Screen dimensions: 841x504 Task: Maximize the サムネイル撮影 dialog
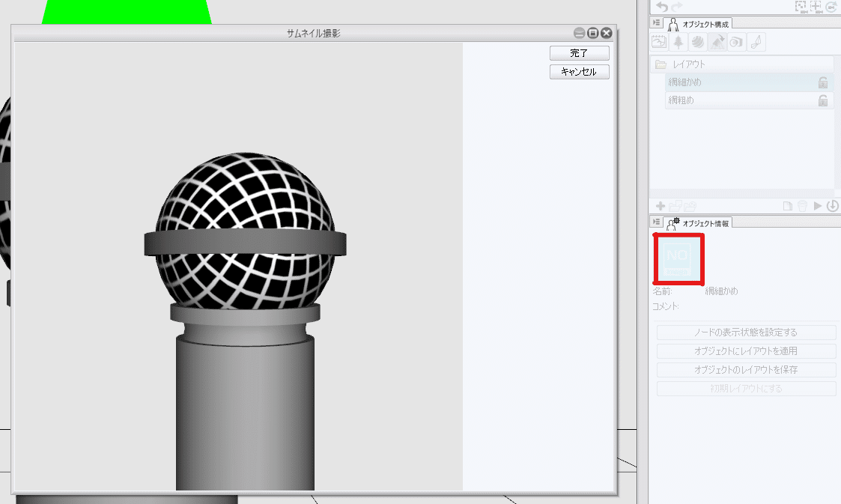pyautogui.click(x=592, y=33)
